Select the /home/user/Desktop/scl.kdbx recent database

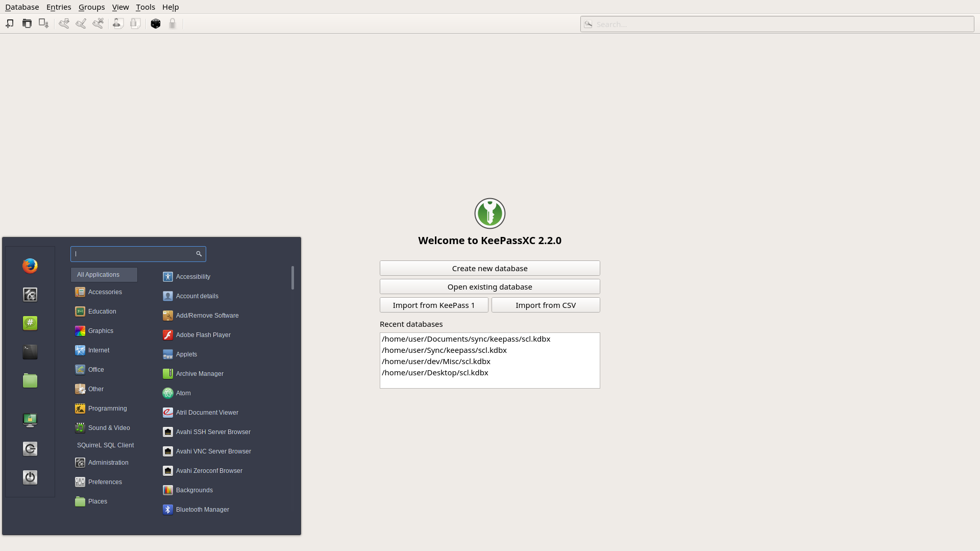[435, 372]
